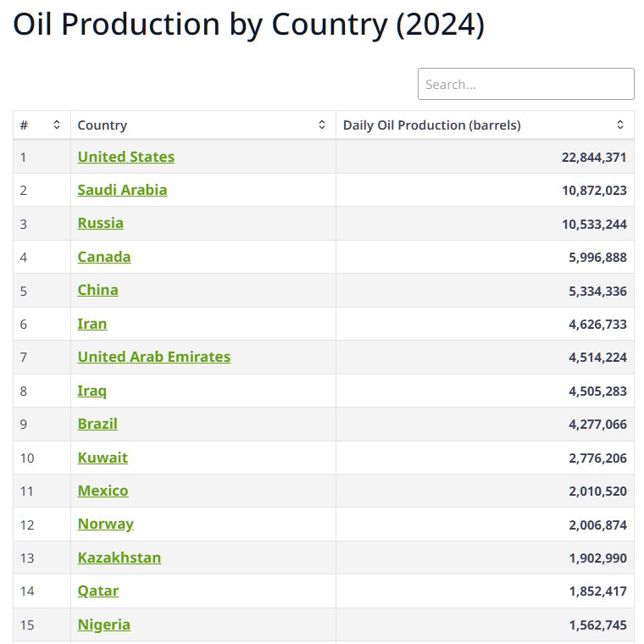Open the Qatar link

[x=98, y=591]
